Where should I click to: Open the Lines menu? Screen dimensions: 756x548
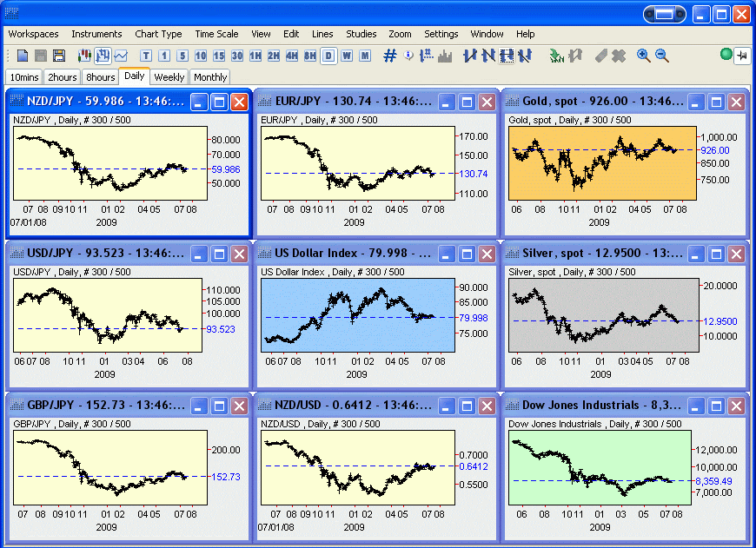coord(322,34)
